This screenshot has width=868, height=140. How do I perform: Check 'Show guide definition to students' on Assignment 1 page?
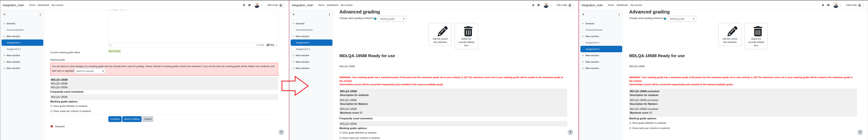[x=341, y=133]
